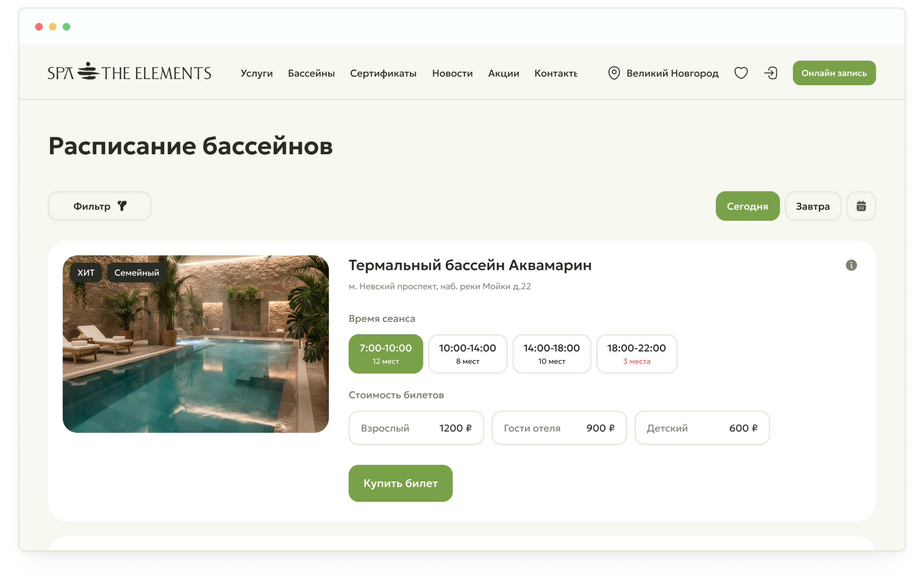Screen dimensions: 924x588
Task: Switch to Завтра schedule
Action: pyautogui.click(x=813, y=206)
